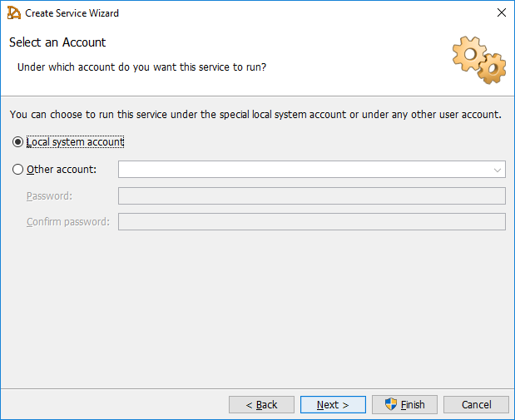Click the UAC shield icon on Finish
The height and width of the screenshot is (420, 515).
pos(391,404)
